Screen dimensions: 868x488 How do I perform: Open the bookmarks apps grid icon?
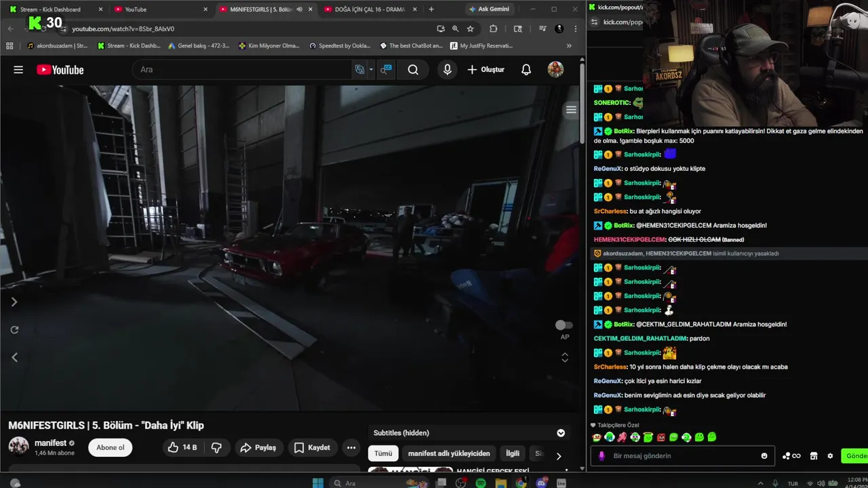(x=9, y=46)
